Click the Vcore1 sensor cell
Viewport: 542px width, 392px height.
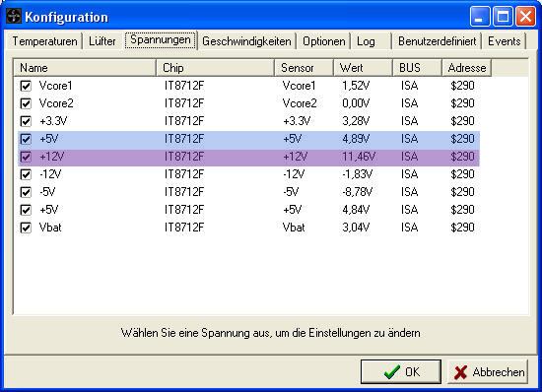299,86
